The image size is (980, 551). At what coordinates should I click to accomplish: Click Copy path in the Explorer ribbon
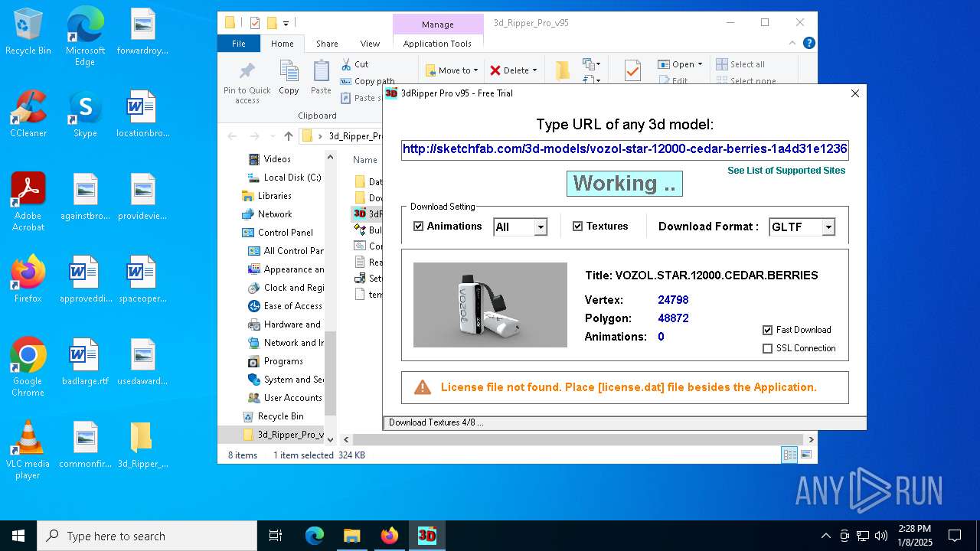click(x=367, y=81)
